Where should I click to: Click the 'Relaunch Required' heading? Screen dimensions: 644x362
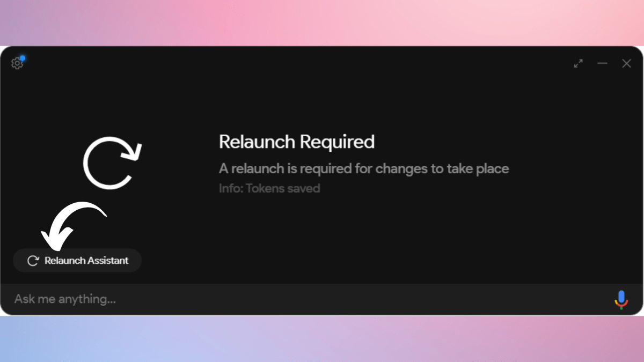point(296,142)
